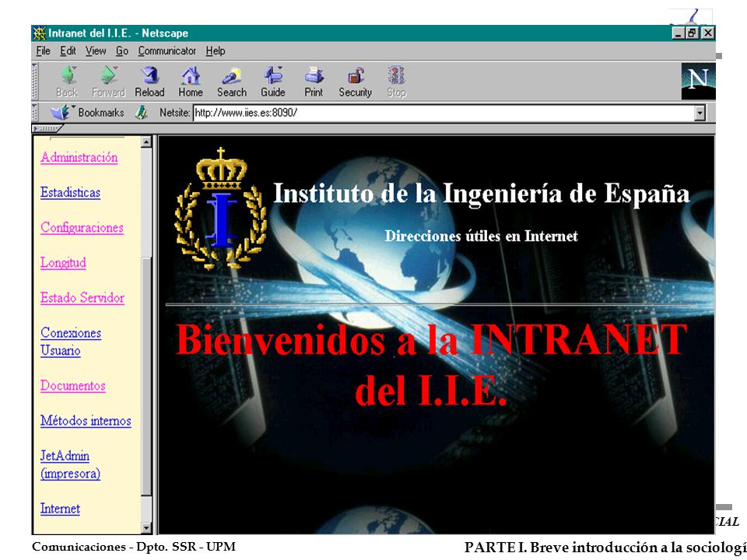Open the Guide toolbar button
This screenshot has width=747, height=560.
pyautogui.click(x=273, y=82)
